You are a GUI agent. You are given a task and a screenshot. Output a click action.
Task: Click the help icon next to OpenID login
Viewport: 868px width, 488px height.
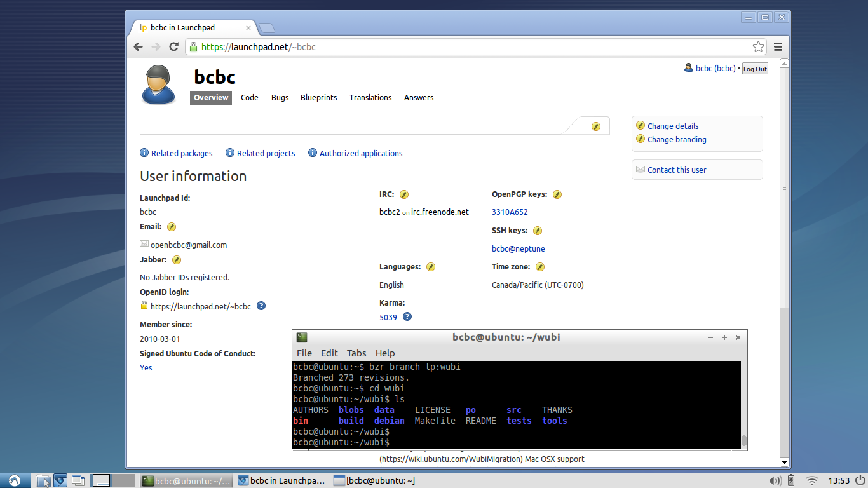point(261,306)
